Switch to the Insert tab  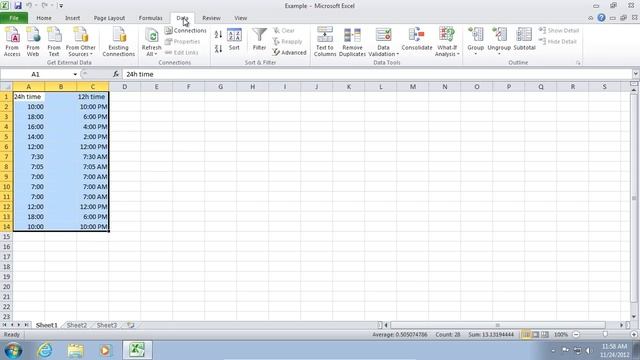pos(73,18)
